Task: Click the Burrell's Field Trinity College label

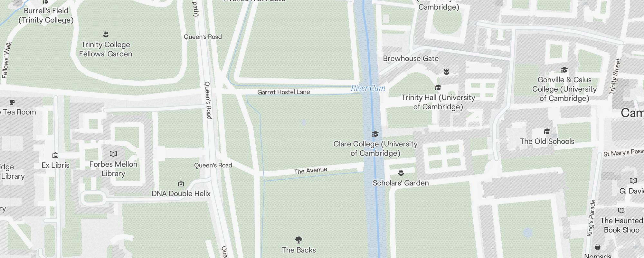Action: point(46,15)
